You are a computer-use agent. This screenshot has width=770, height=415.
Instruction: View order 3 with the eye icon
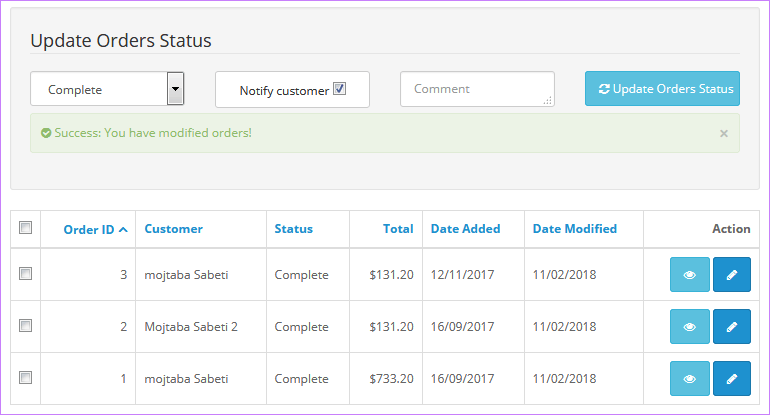coord(690,274)
